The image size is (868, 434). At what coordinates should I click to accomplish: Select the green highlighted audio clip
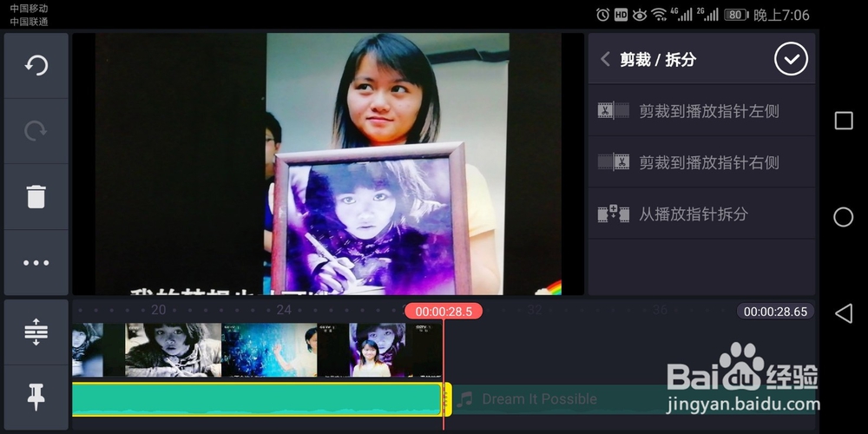pyautogui.click(x=257, y=399)
